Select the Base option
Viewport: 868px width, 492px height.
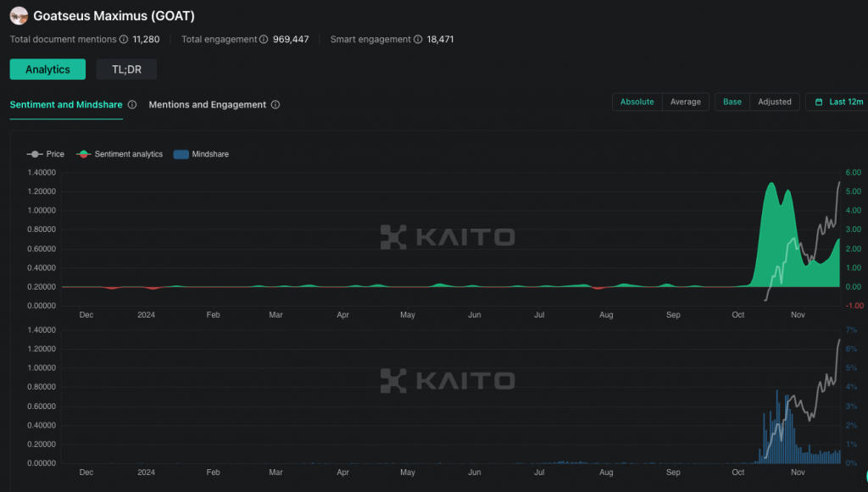[732, 102]
